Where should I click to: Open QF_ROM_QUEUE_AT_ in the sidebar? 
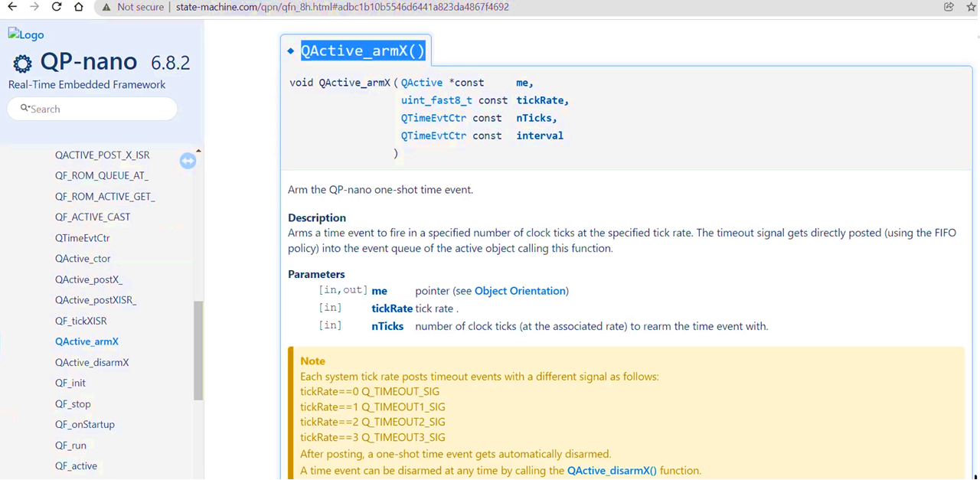click(x=102, y=175)
